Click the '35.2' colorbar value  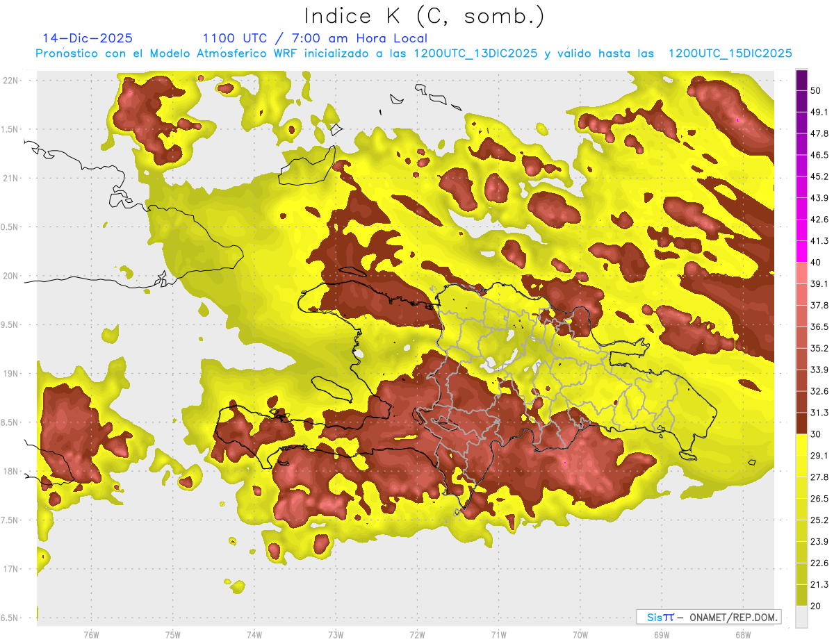819,348
